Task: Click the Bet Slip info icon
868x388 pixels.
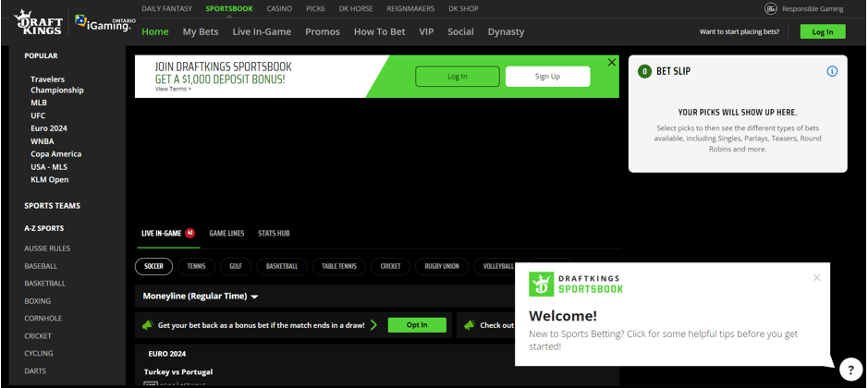Action: (x=832, y=71)
